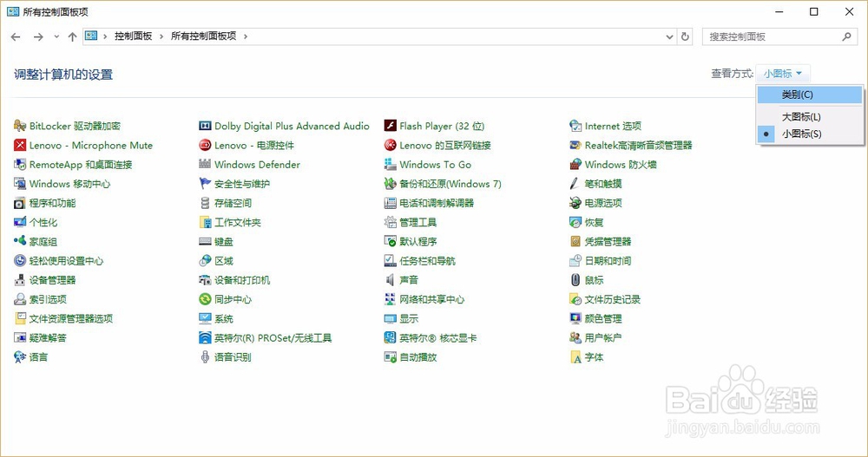Refresh the control panel view
The width and height of the screenshot is (868, 457).
pos(686,36)
